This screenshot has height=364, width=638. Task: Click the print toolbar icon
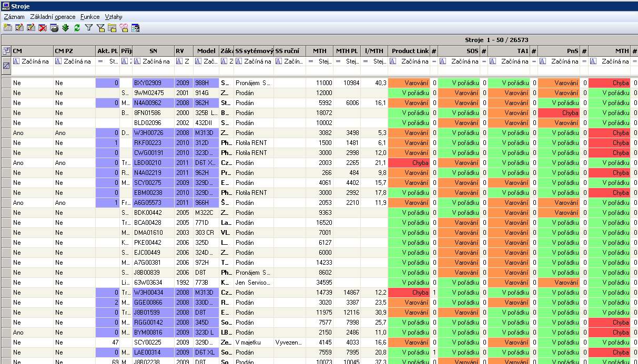[x=54, y=28]
